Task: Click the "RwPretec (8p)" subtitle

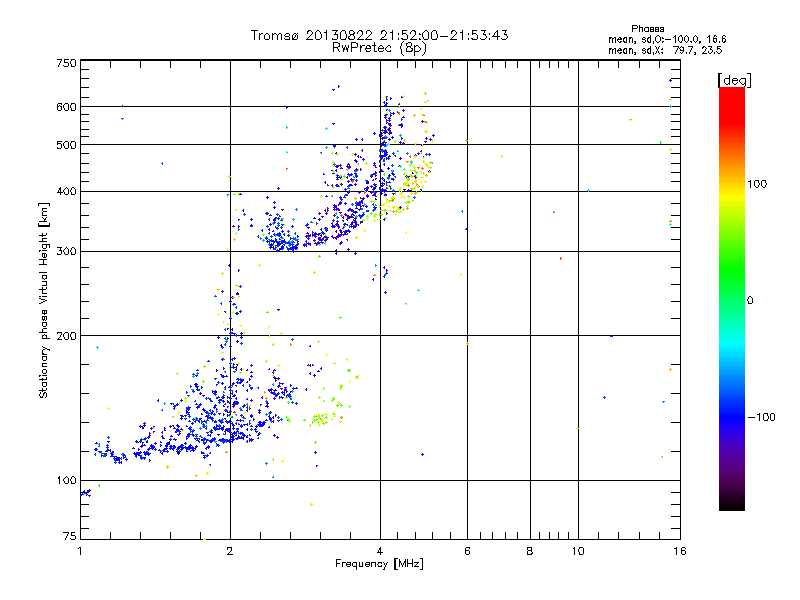Action: [379, 48]
